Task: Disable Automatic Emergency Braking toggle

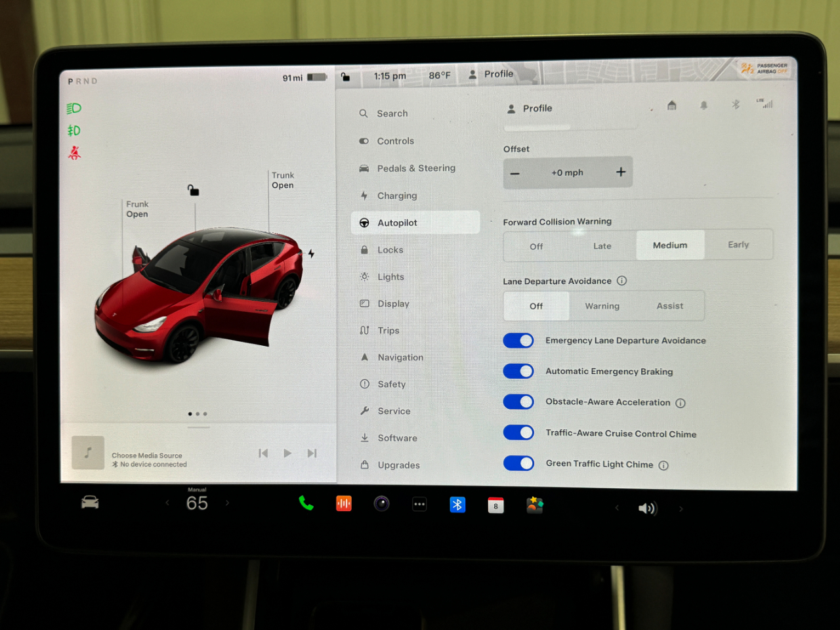Action: click(x=518, y=371)
